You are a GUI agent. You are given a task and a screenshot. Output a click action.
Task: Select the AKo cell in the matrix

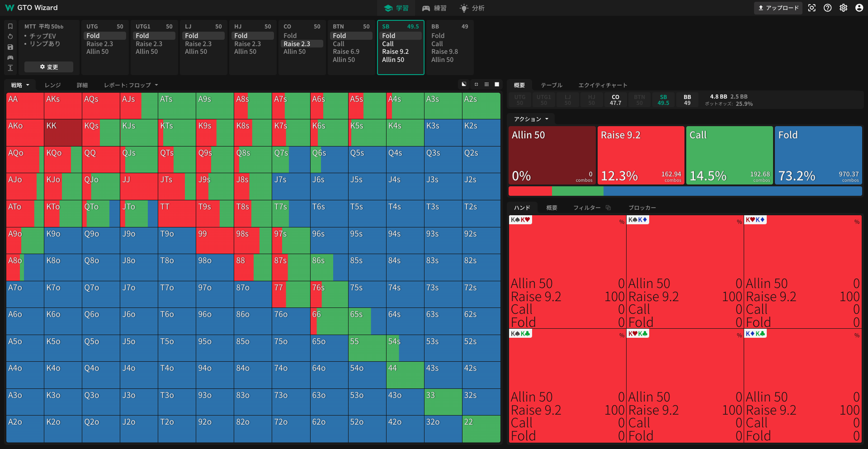[x=25, y=132]
